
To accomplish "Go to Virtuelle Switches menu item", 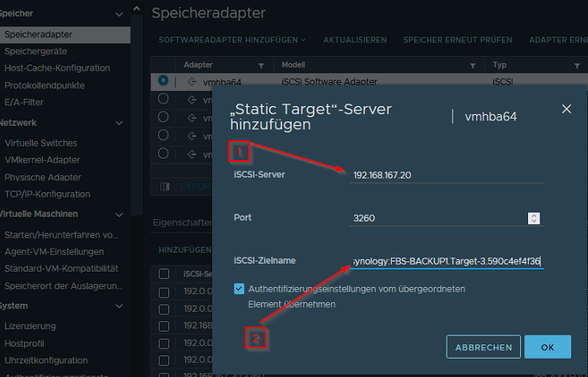I will [x=41, y=143].
